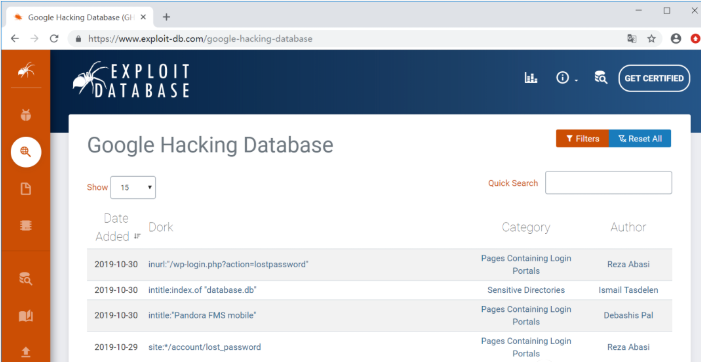701x362 pixels.
Task: Sort by the Date Added column header
Action: 117,227
